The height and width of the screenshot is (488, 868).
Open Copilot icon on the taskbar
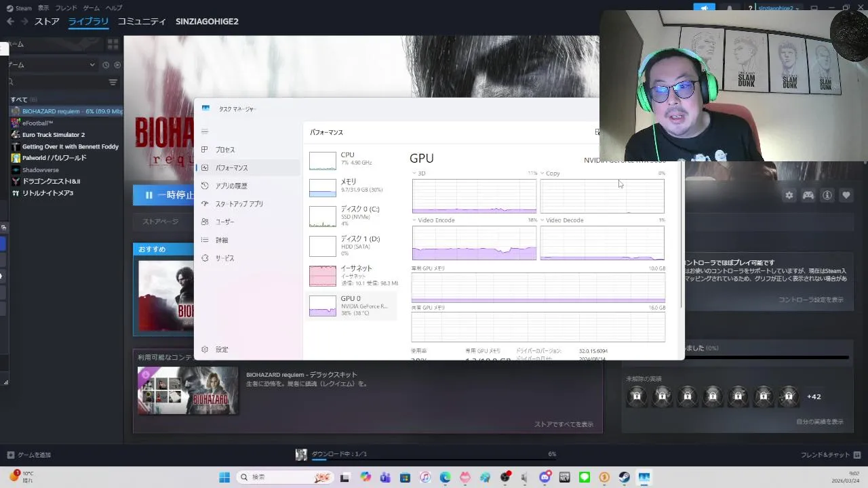pos(366,477)
